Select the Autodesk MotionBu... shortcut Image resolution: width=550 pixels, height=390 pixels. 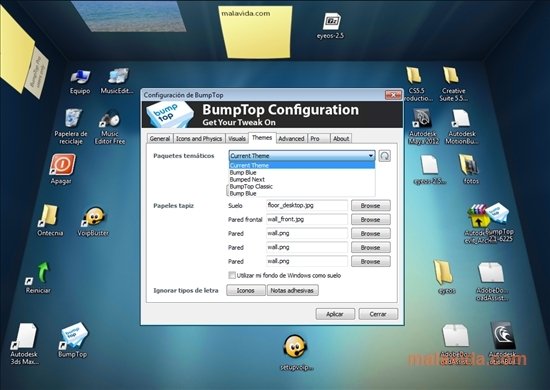[x=460, y=119]
